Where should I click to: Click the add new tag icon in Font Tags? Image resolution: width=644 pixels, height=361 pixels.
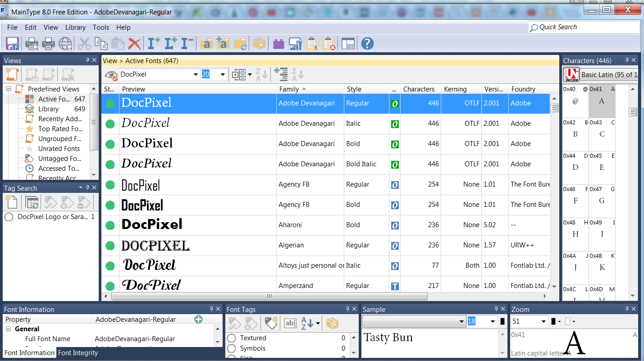pos(271,323)
